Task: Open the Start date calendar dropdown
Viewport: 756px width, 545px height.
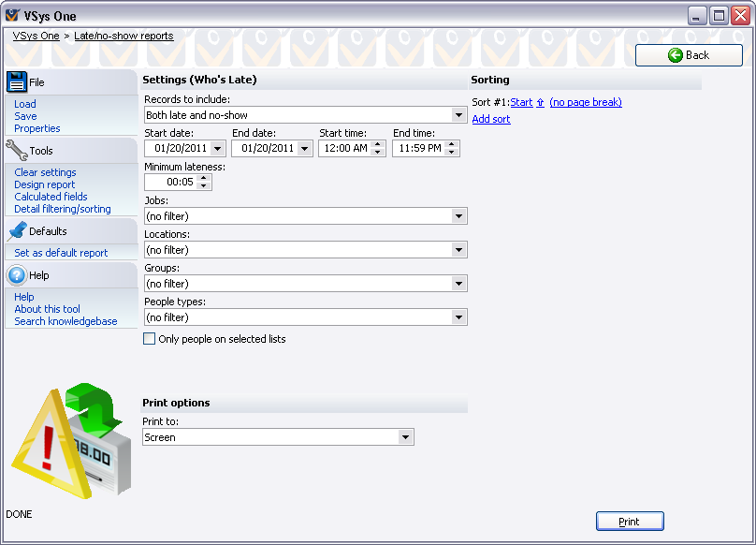Action: click(x=218, y=148)
